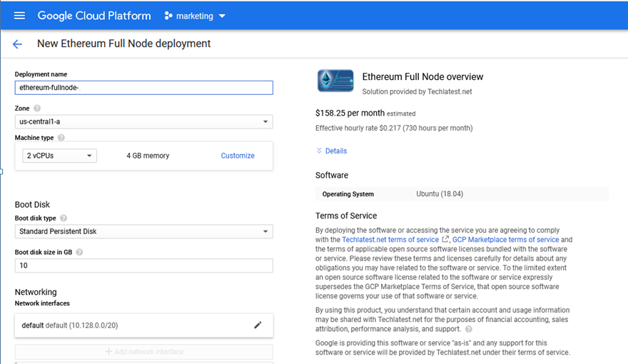The height and width of the screenshot is (364, 628).
Task: Open the marketing project selector dropdown
Action: click(x=195, y=16)
